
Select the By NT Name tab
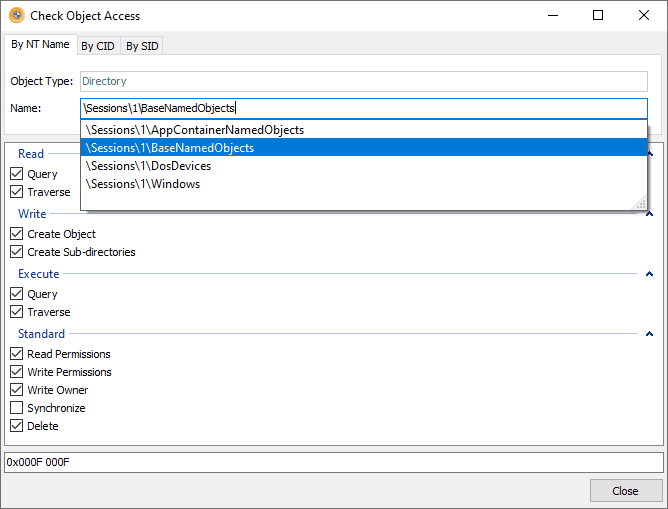point(40,45)
